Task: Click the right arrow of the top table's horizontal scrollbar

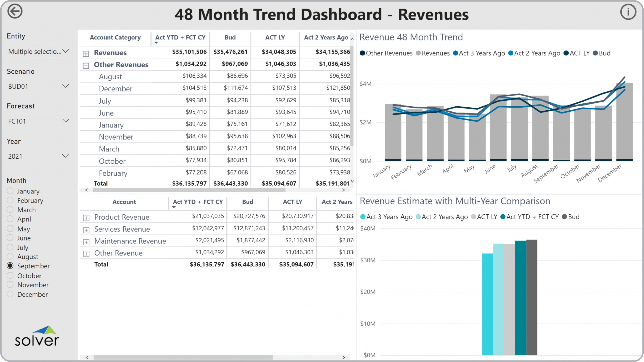Action: (x=344, y=190)
